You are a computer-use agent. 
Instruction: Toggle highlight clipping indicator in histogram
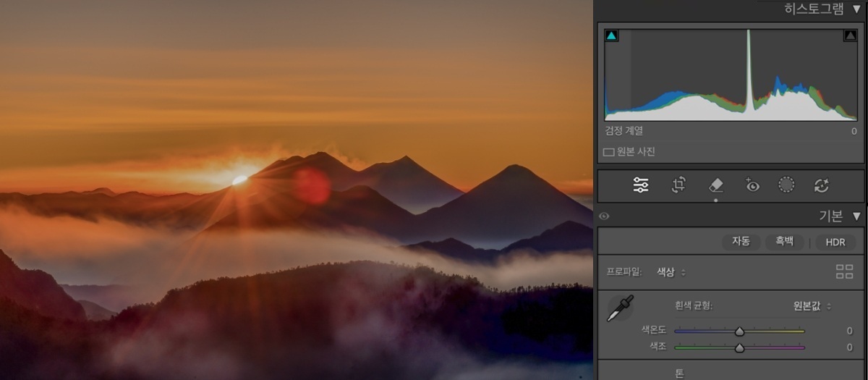pos(850,35)
